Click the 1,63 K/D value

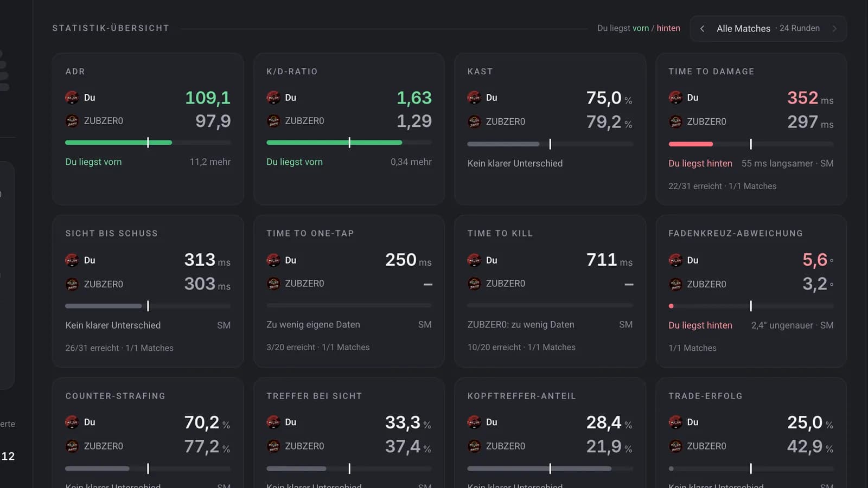[x=414, y=98]
